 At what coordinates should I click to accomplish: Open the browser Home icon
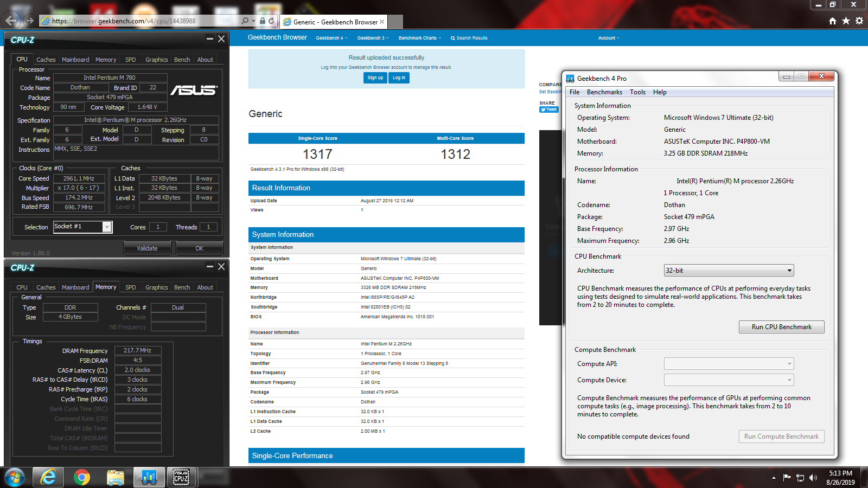pos(833,21)
